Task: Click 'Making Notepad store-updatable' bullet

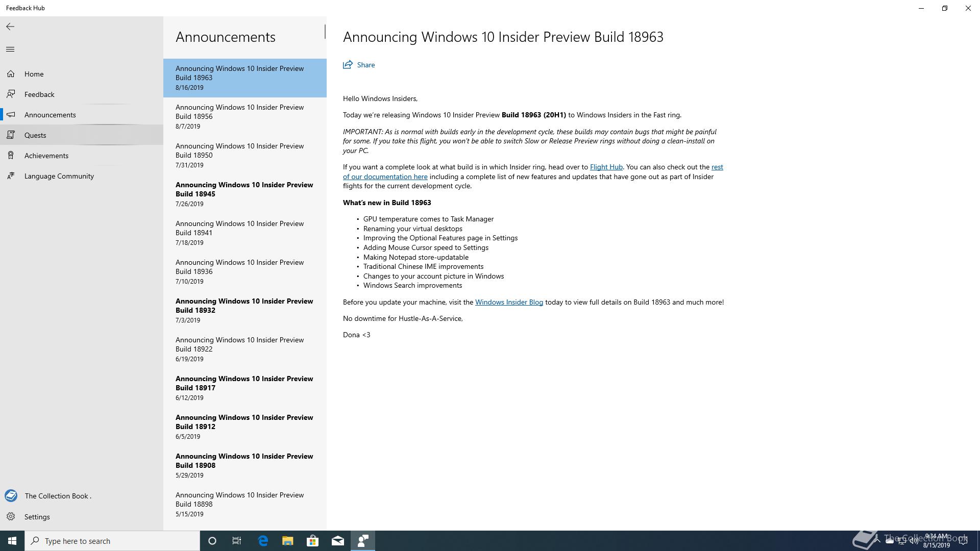Action: 416,257
